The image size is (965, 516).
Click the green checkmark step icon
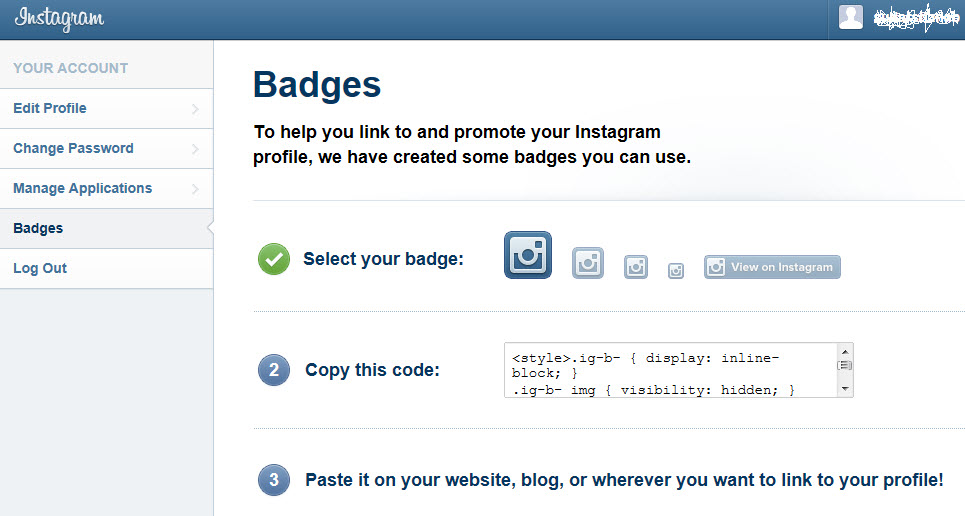click(x=274, y=259)
